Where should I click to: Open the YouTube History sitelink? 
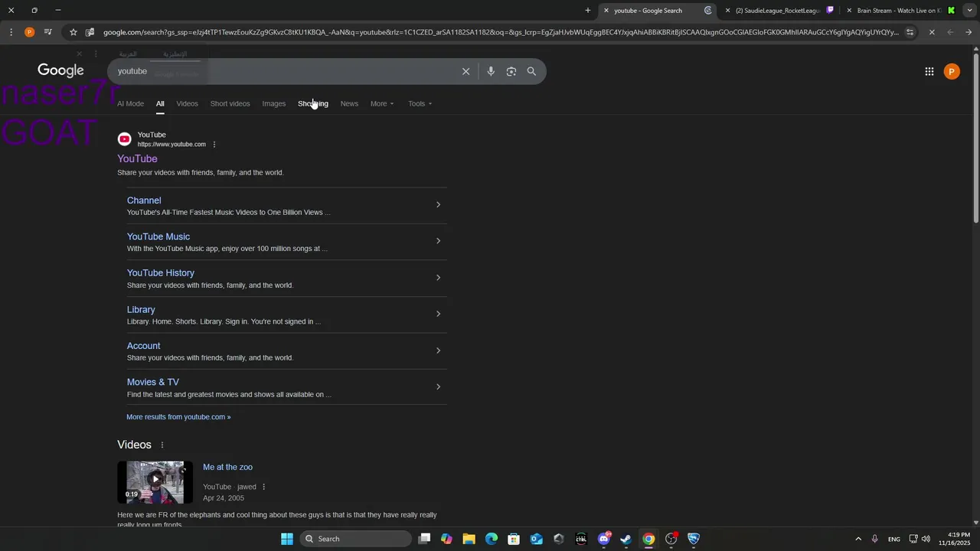click(x=161, y=272)
